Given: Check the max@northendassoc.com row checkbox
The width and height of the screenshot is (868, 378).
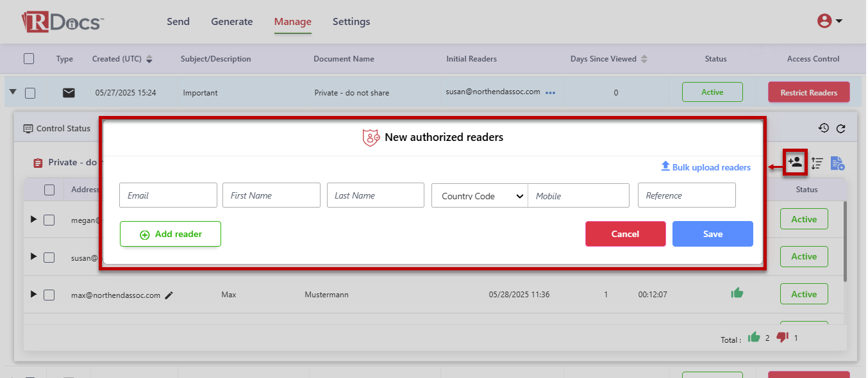Looking at the screenshot, I should pyautogui.click(x=49, y=295).
